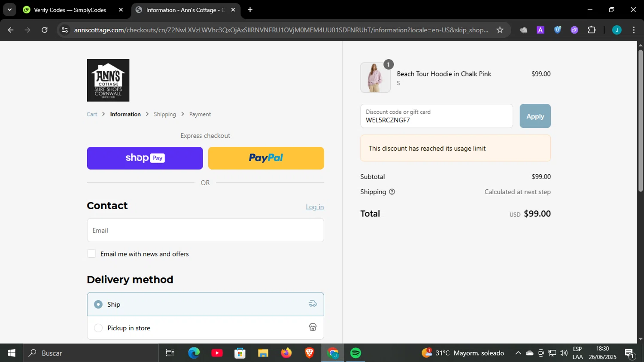The width and height of the screenshot is (644, 362).
Task: Open Task View on taskbar
Action: click(x=170, y=353)
